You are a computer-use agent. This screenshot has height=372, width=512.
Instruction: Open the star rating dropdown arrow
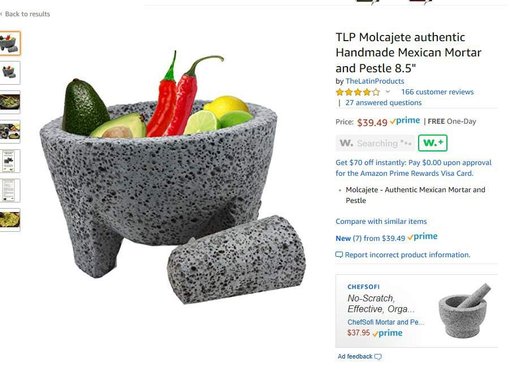[x=388, y=91]
